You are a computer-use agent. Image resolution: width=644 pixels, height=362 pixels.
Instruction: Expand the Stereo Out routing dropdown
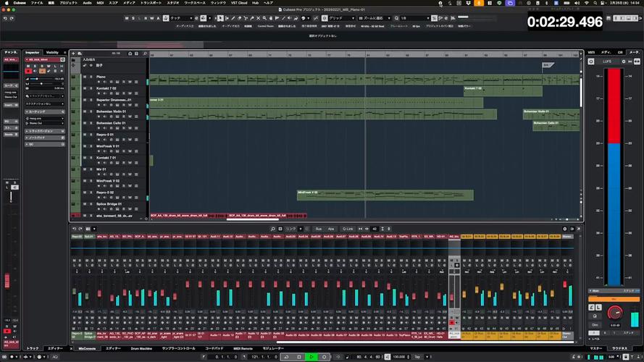[45, 123]
